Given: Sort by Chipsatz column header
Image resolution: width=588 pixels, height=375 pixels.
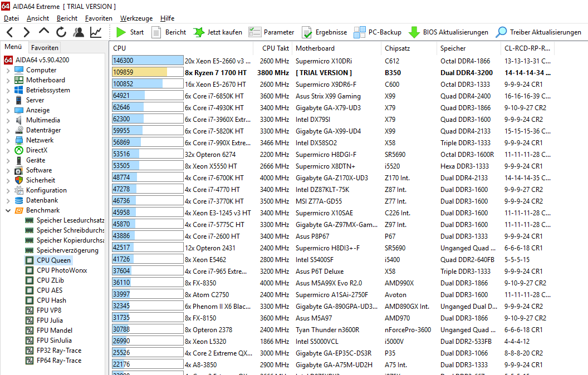Looking at the screenshot, I should point(409,48).
